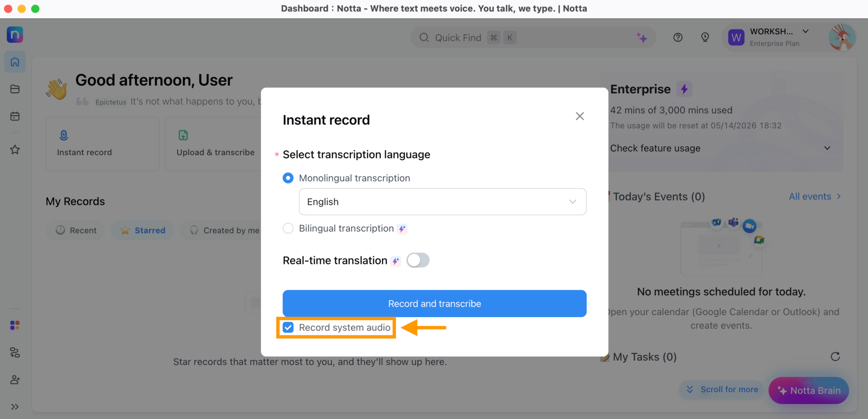Click the Upload & transcribe file icon

tap(183, 135)
